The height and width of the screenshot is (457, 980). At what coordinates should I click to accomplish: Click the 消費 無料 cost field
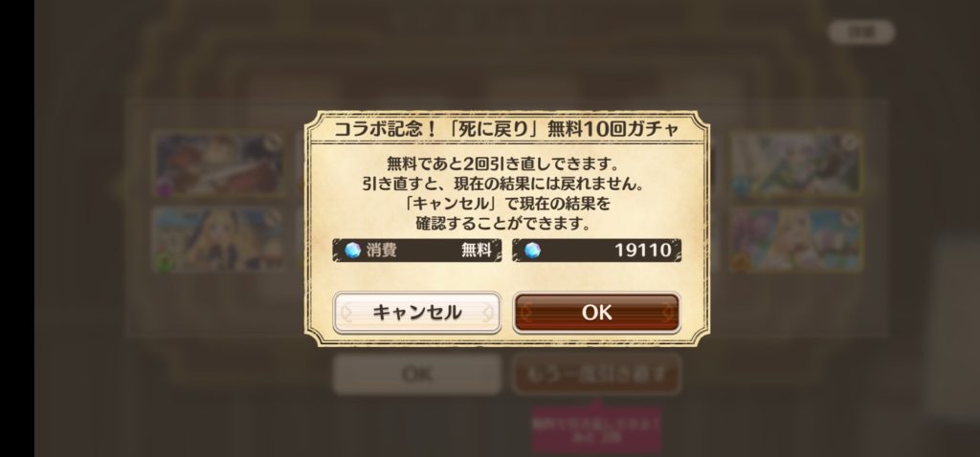pos(417,250)
